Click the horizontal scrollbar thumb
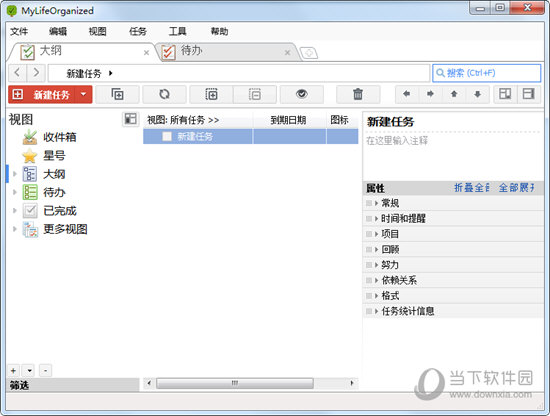550x416 pixels. point(235,383)
